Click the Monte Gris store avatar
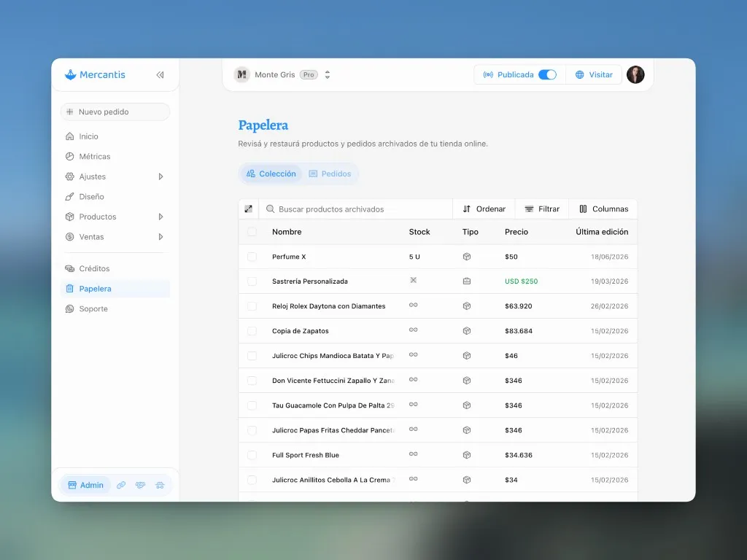747x560 pixels. pyautogui.click(x=242, y=75)
